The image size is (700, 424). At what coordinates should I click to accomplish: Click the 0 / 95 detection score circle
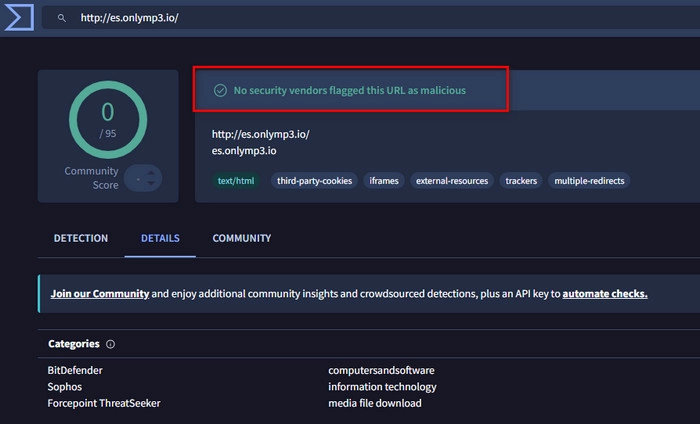pyautogui.click(x=108, y=120)
